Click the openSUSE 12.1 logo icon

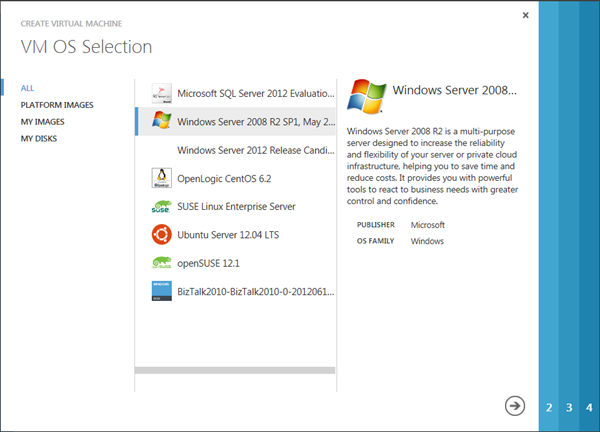(x=161, y=263)
